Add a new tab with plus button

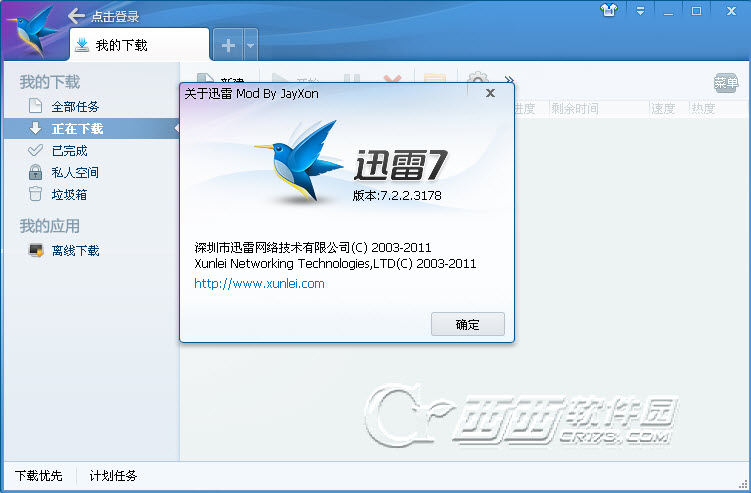pos(228,46)
